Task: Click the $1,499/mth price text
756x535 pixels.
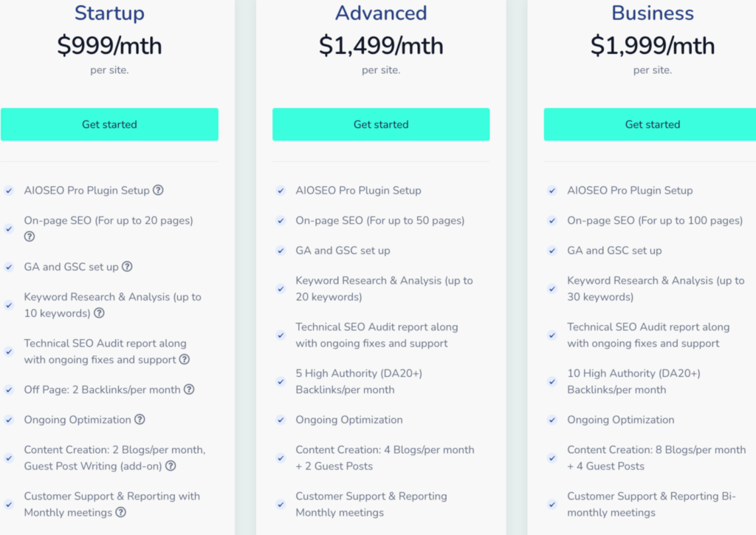Action: (x=381, y=46)
